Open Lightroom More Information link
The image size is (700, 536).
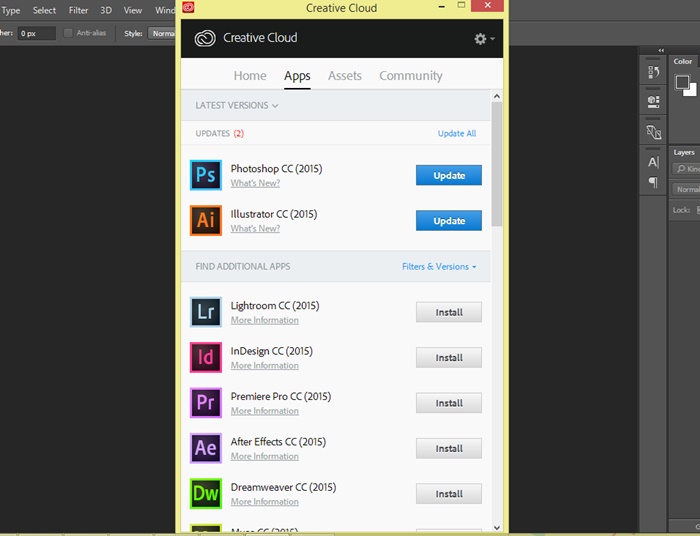pyautogui.click(x=265, y=320)
